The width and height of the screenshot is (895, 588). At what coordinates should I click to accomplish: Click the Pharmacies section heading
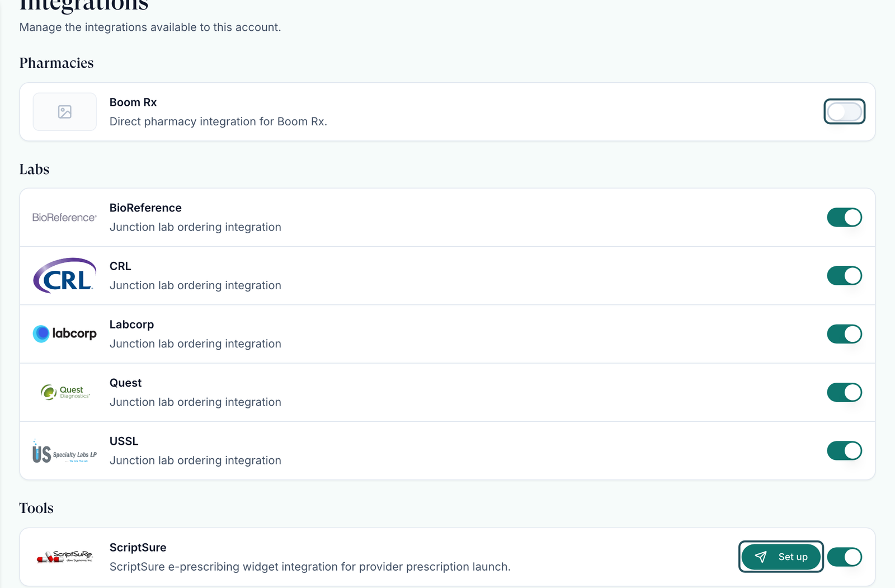tap(56, 63)
